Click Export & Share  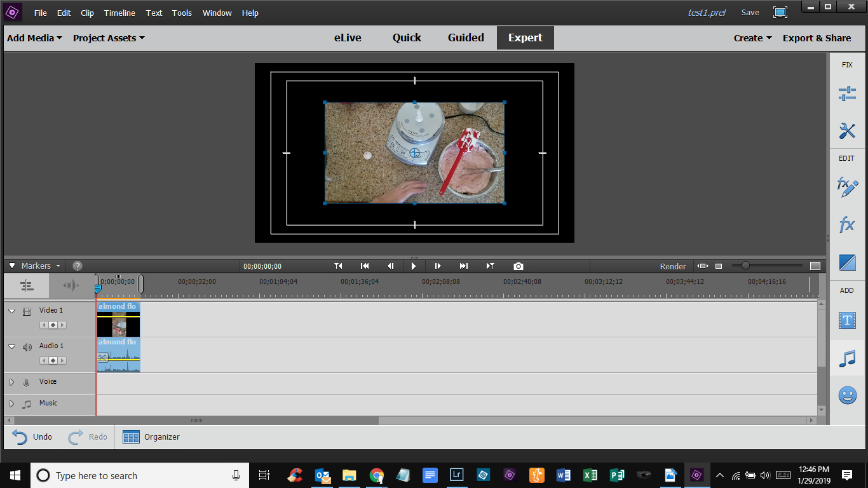[817, 38]
